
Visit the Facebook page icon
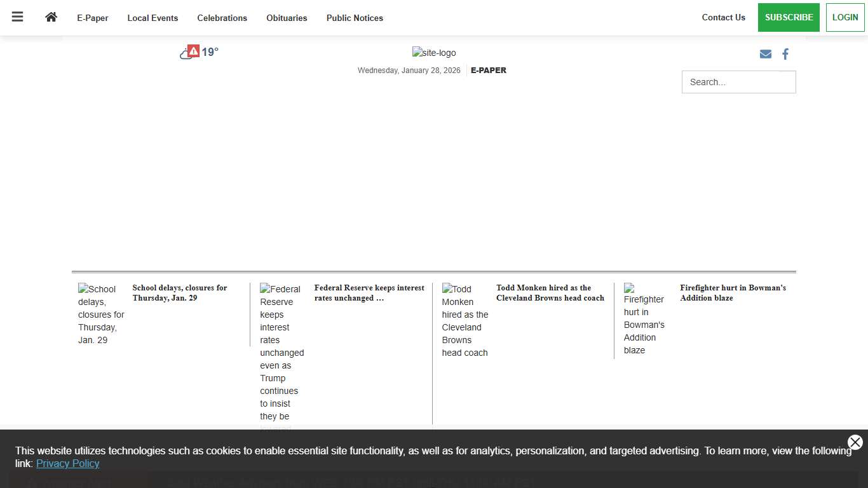point(785,54)
